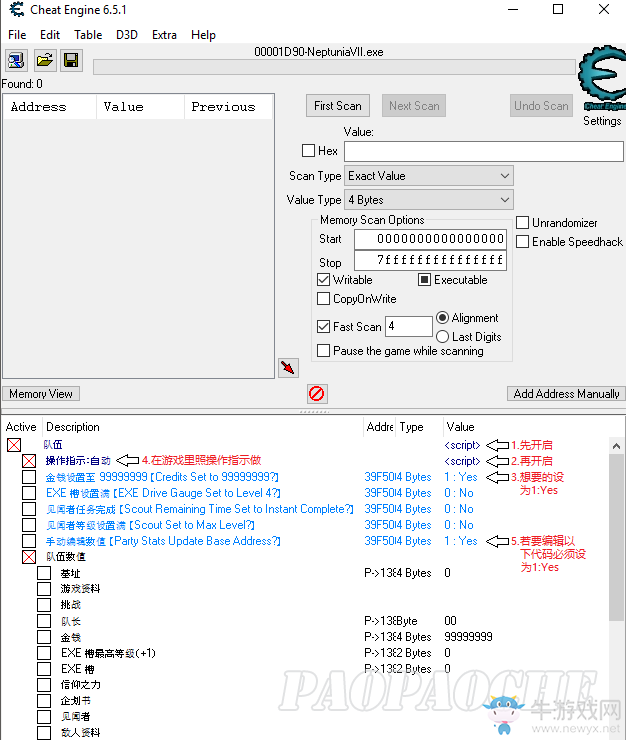Click Add Address Manually

[x=566, y=394]
